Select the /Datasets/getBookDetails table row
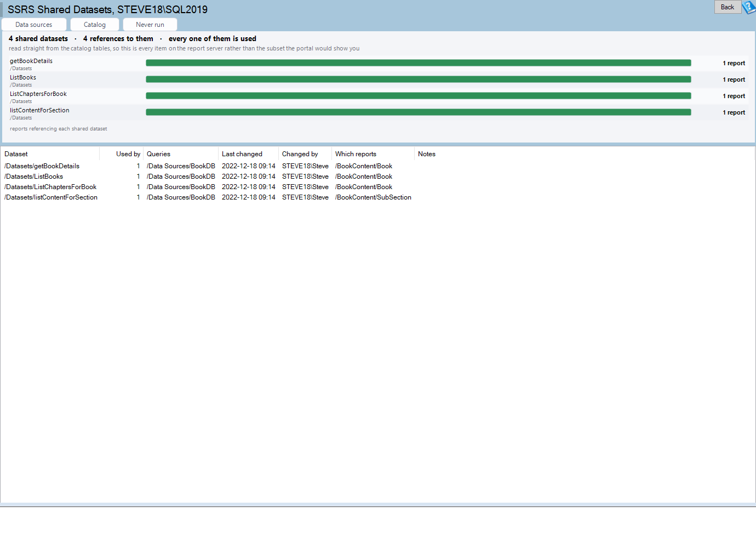The height and width of the screenshot is (535, 756). pos(377,166)
